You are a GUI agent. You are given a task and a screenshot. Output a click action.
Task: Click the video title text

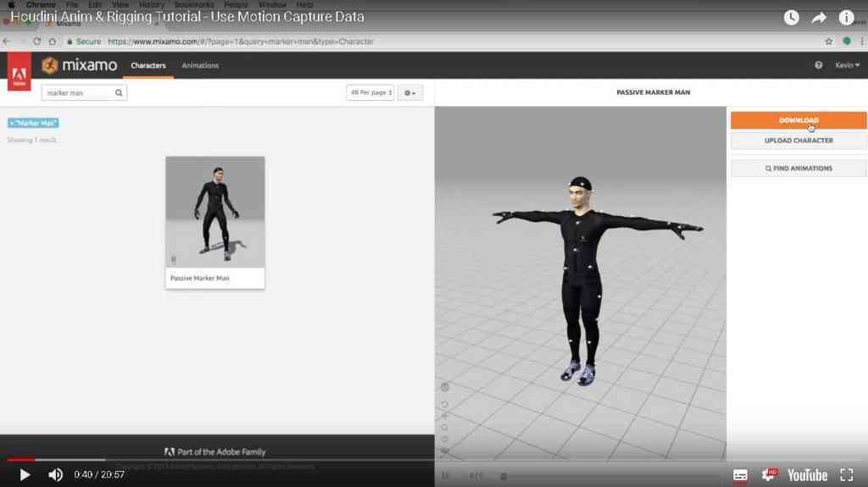[187, 17]
